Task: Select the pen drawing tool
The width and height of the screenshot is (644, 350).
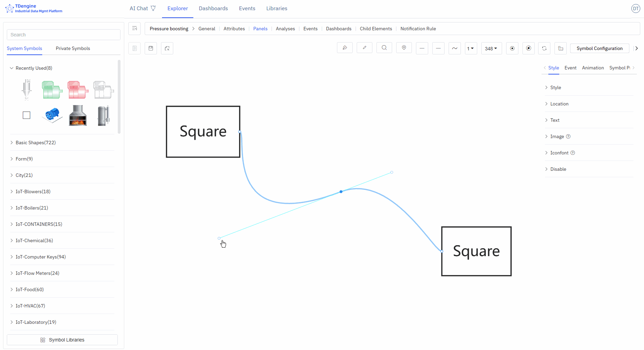Action: click(344, 48)
